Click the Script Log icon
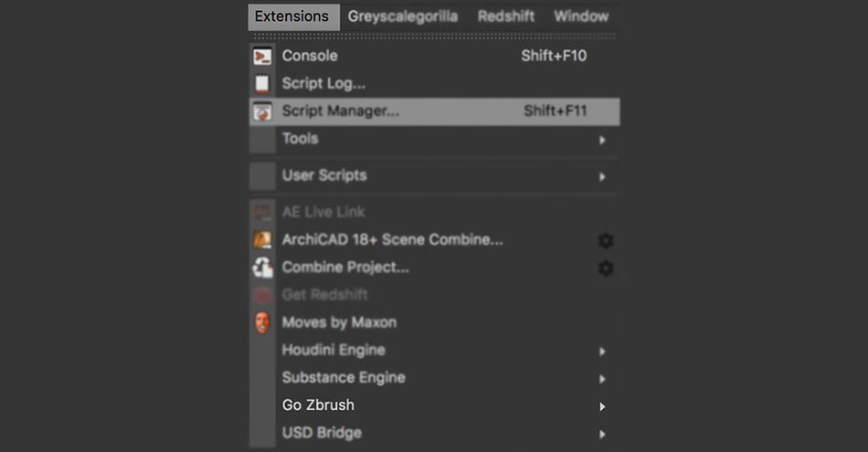Viewport: 868px width, 452px height. 262,84
